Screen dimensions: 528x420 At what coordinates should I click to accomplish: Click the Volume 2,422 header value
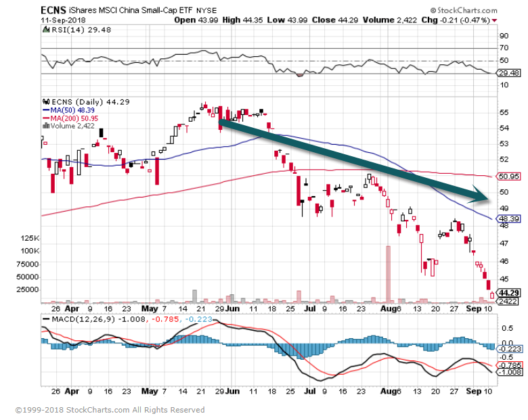coord(390,20)
